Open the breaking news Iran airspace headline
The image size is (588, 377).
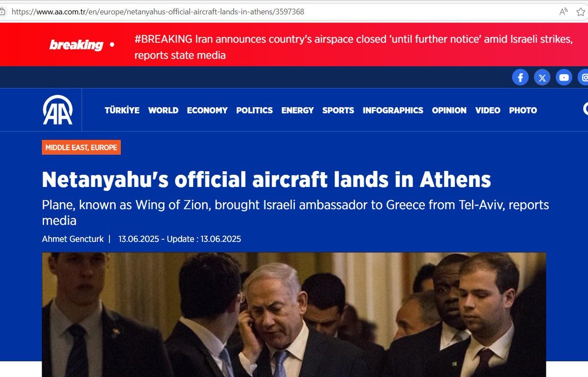click(353, 47)
